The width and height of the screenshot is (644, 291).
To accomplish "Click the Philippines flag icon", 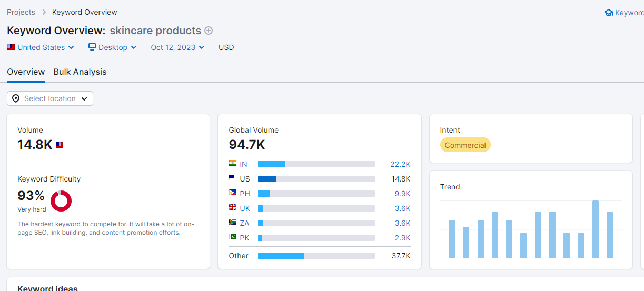I will coord(233,194).
